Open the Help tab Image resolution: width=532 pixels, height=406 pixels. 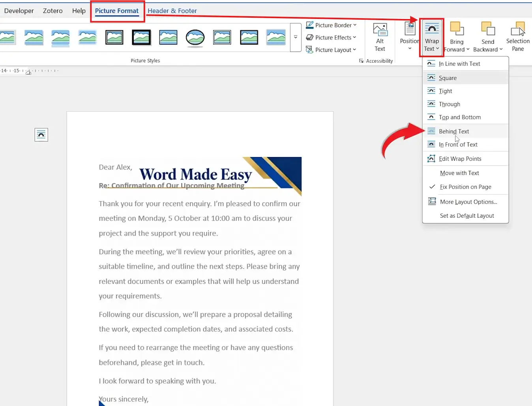79,11
